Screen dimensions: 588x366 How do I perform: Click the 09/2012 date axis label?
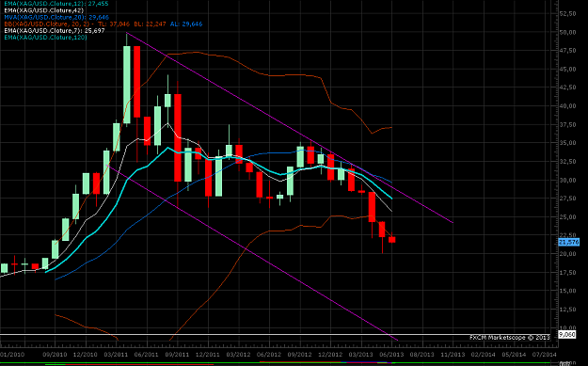point(299,355)
